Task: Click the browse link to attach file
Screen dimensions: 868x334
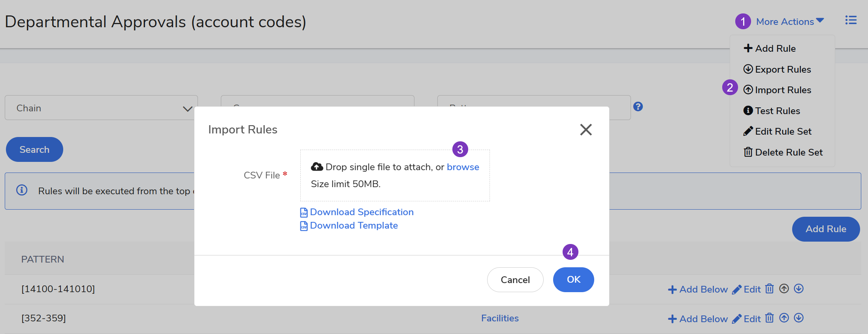Action: pyautogui.click(x=463, y=167)
